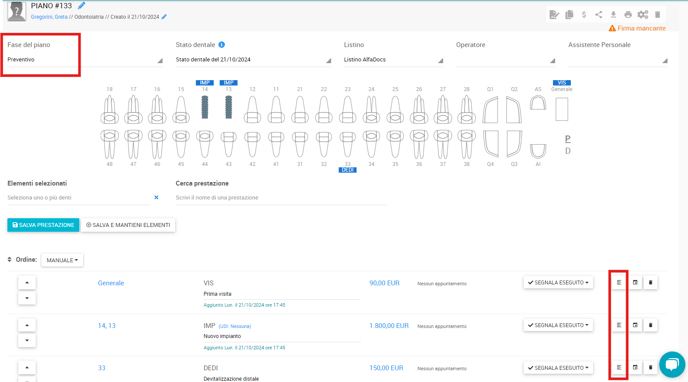The width and height of the screenshot is (688, 382).
Task: Open payments via the dollar icon
Action: tap(584, 15)
